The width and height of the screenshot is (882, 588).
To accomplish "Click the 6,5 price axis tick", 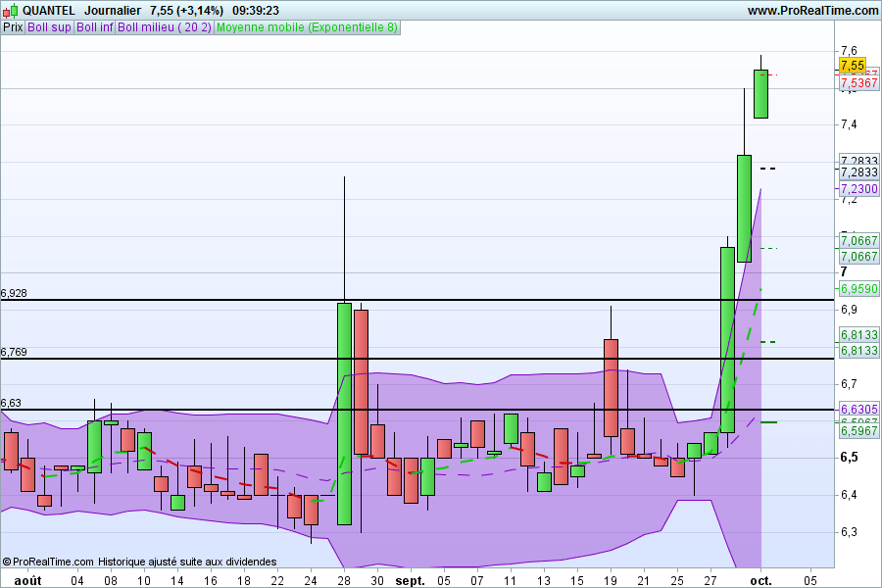I will (x=849, y=457).
